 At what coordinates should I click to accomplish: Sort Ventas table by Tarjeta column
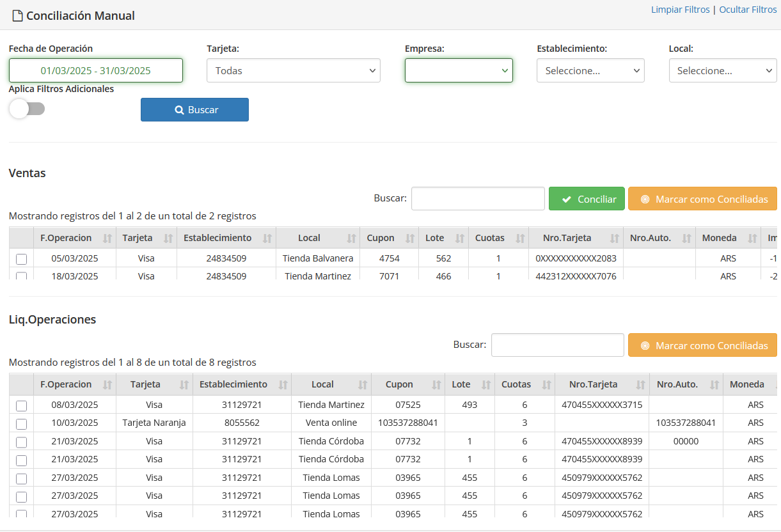[146, 238]
